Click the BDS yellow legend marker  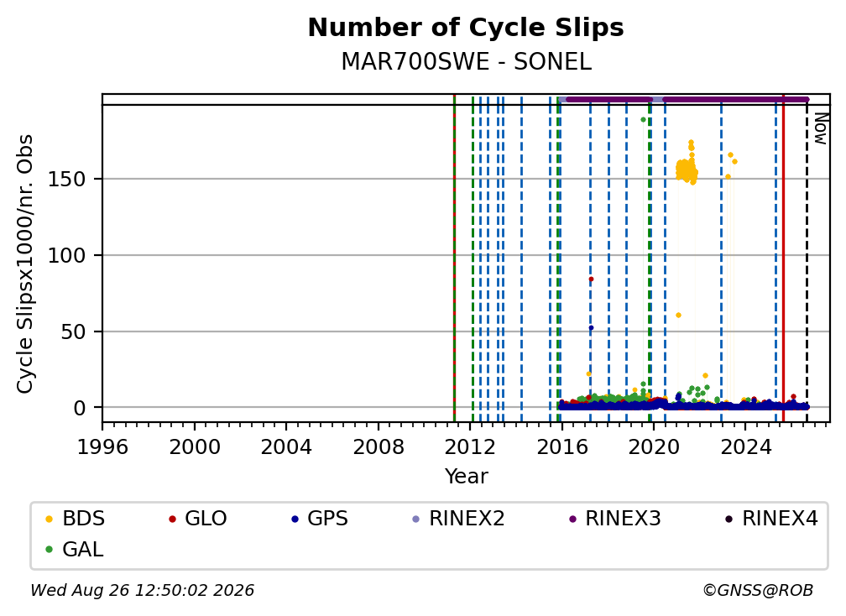49,519
